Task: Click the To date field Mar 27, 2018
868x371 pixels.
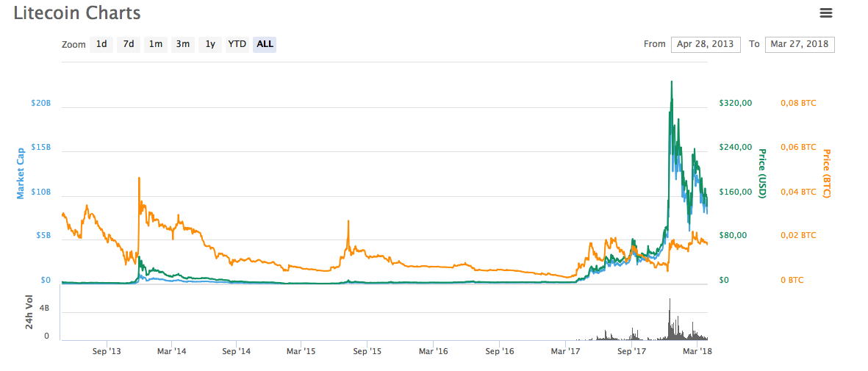Action: click(x=799, y=44)
